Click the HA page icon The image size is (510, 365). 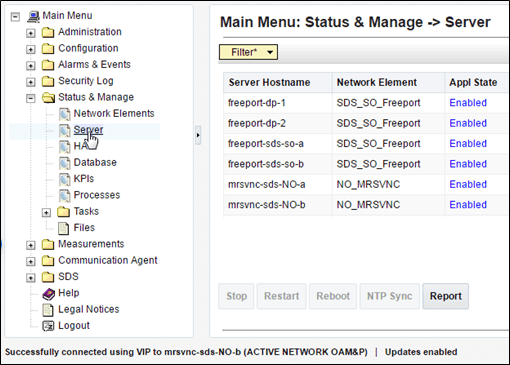[65, 147]
